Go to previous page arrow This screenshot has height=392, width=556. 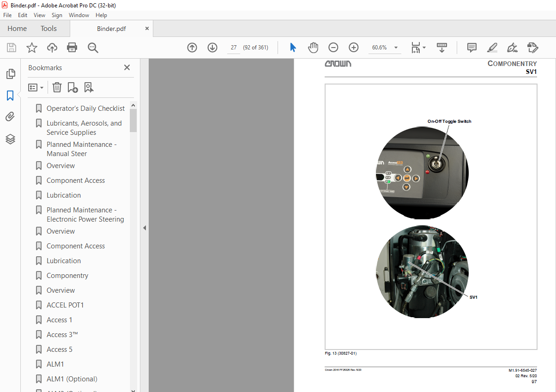point(192,48)
